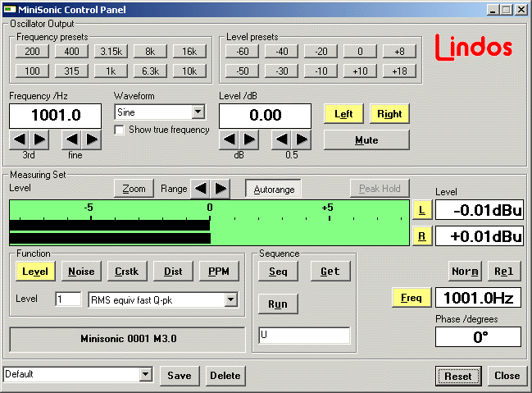Toggle the Freq measurement button

[412, 298]
